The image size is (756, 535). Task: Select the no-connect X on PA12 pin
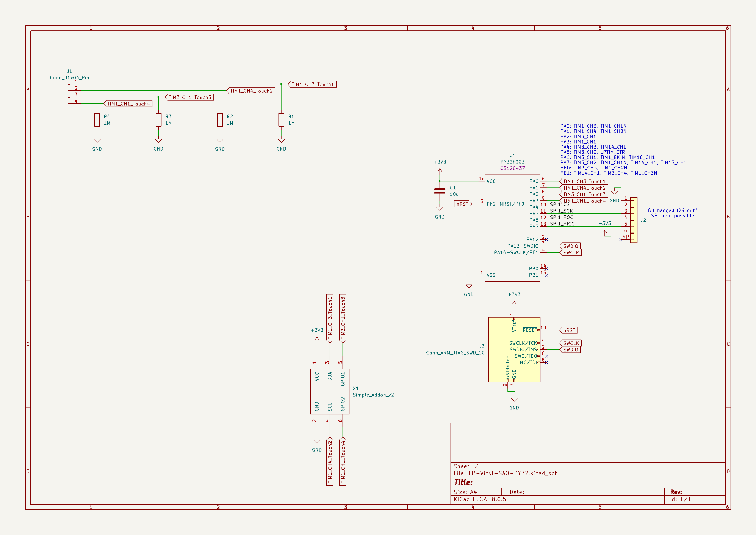tap(547, 239)
